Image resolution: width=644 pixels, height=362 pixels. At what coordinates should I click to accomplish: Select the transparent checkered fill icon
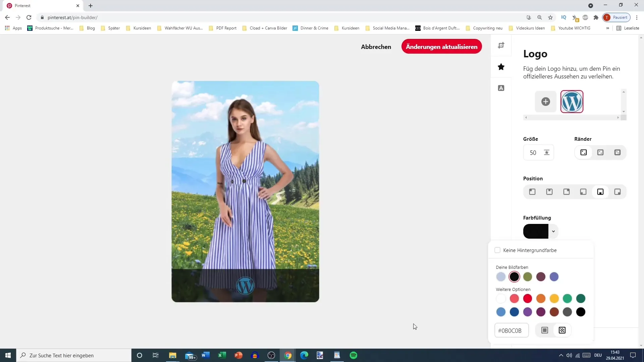562,330
